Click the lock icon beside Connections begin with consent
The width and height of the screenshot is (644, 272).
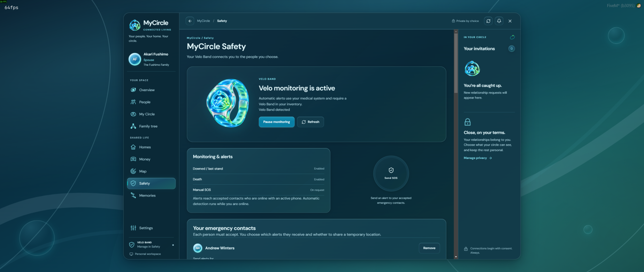tap(466, 249)
